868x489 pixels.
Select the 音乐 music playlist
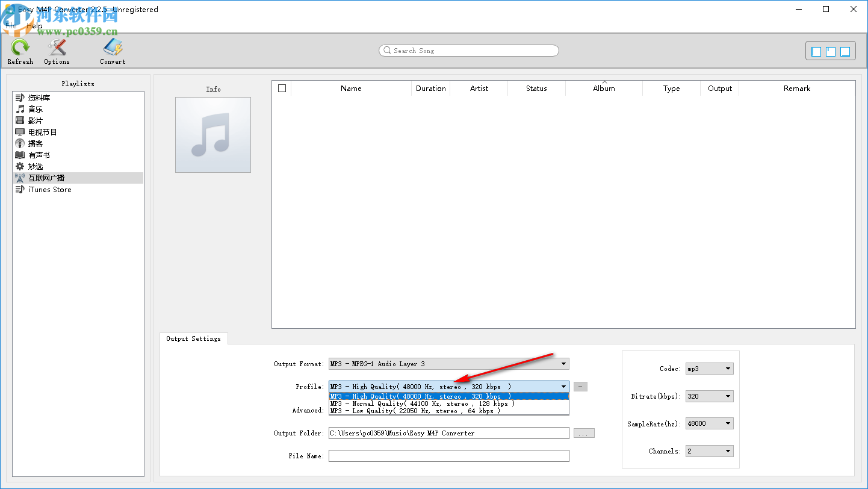tap(35, 109)
